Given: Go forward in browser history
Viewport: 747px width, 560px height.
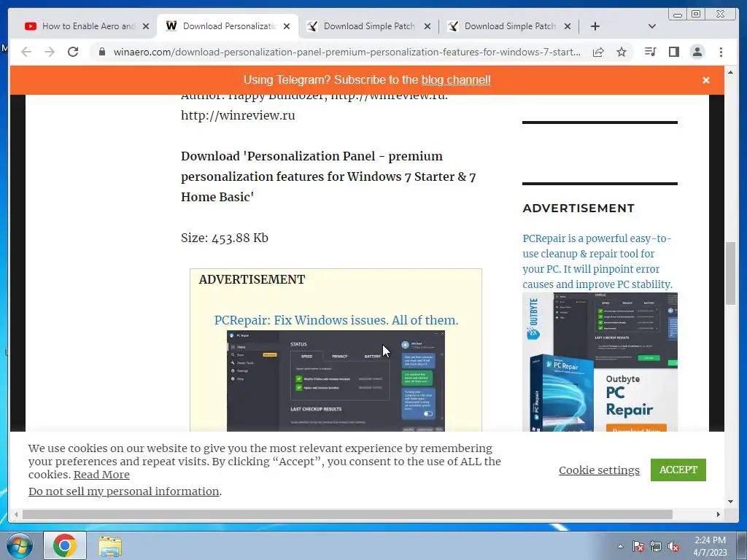Looking at the screenshot, I should tap(50, 52).
